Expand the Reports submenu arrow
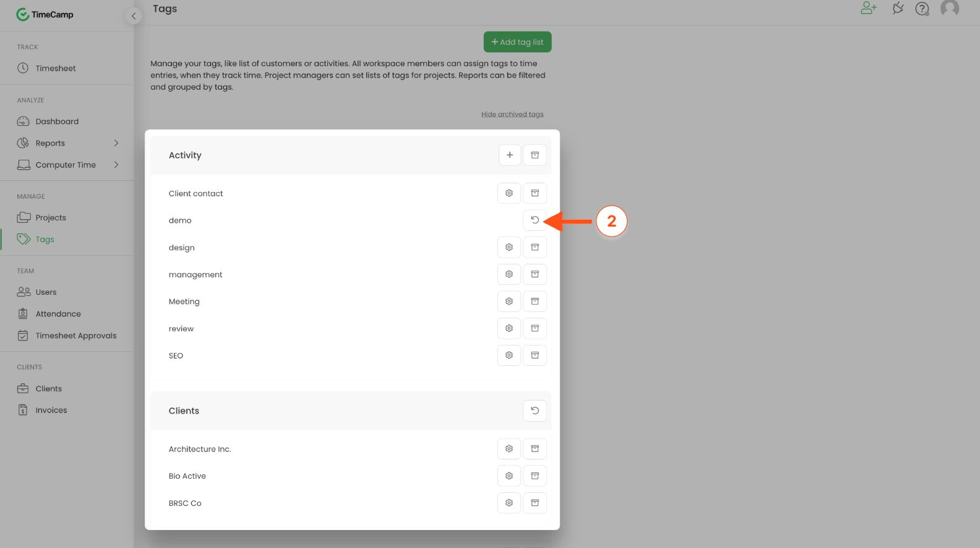Screen dimensions: 980x548 coord(116,143)
